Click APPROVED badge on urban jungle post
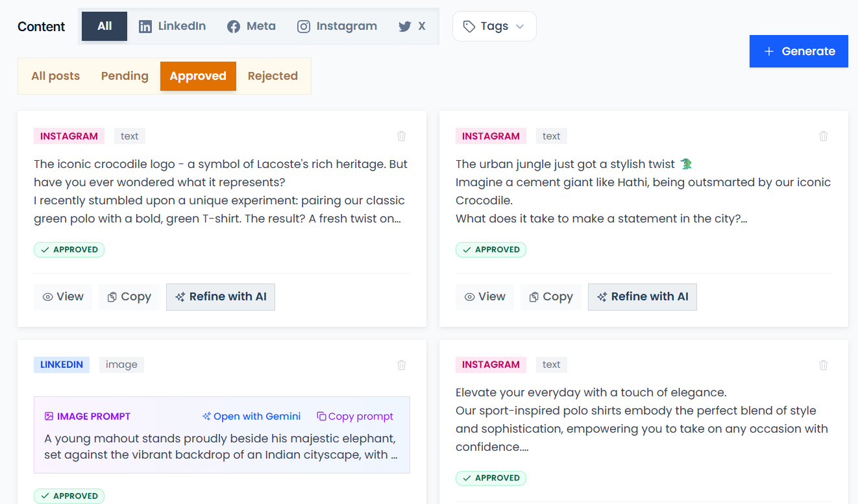Viewport: 858px width, 504px height. point(491,250)
